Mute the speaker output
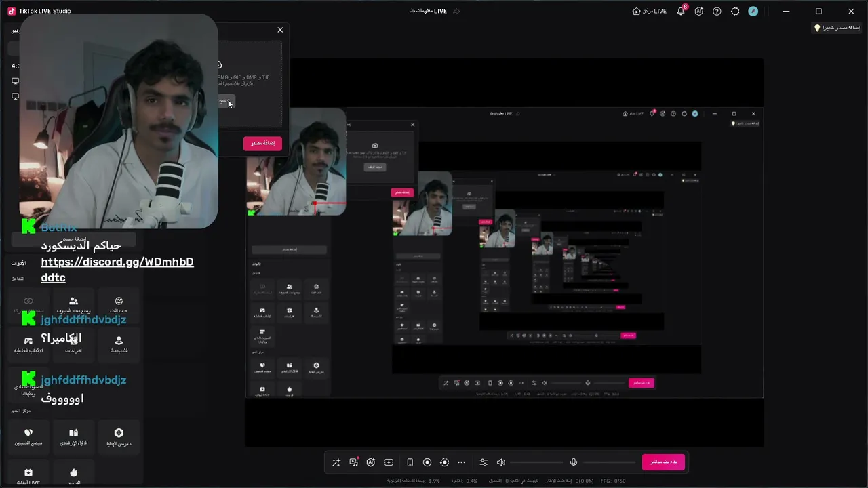 500,462
